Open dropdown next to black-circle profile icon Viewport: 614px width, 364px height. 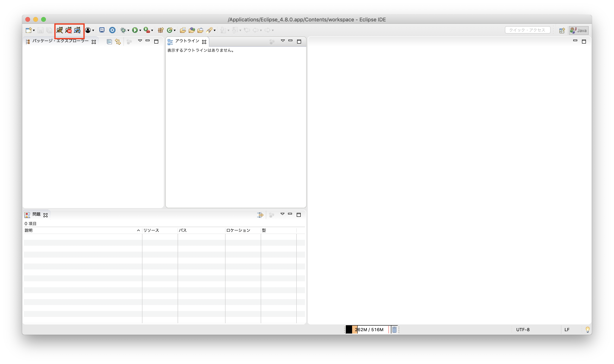[93, 30]
